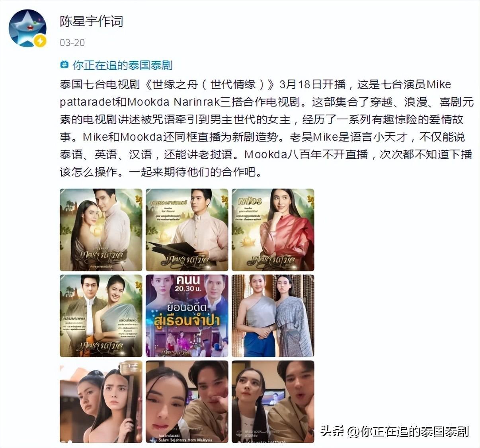Open poster of man holding black book

187,230
